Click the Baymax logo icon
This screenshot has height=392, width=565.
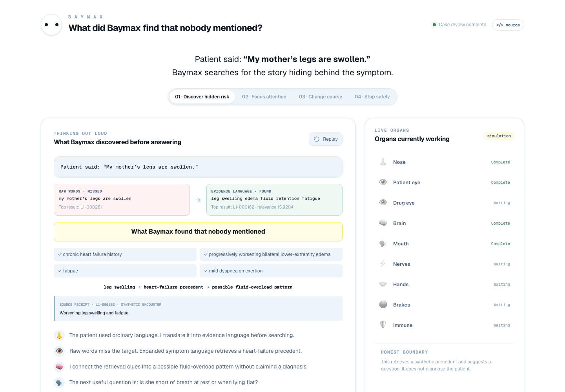click(51, 25)
